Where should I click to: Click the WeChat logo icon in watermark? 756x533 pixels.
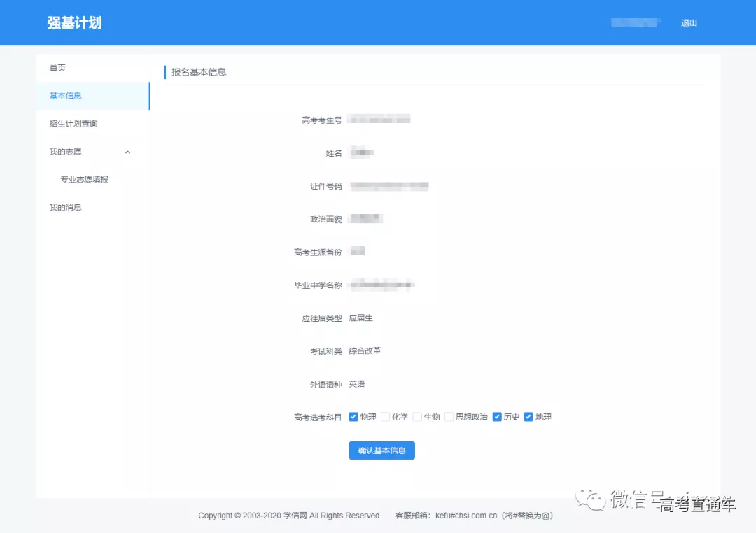click(591, 499)
